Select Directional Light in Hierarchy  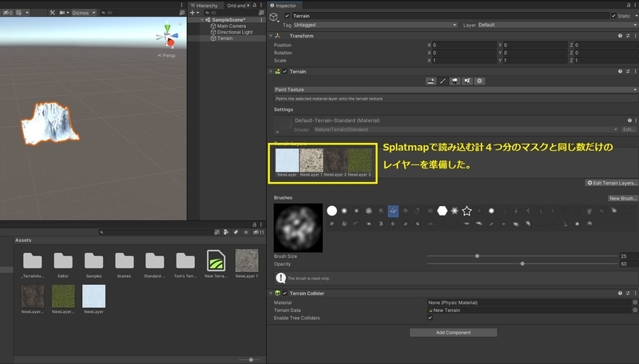coord(234,32)
